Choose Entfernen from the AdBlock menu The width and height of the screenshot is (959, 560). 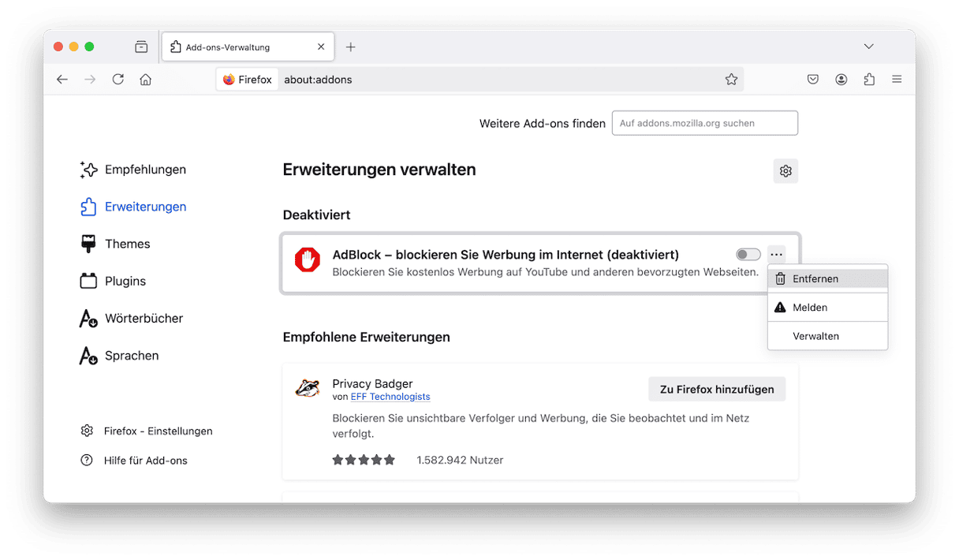pyautogui.click(x=827, y=279)
